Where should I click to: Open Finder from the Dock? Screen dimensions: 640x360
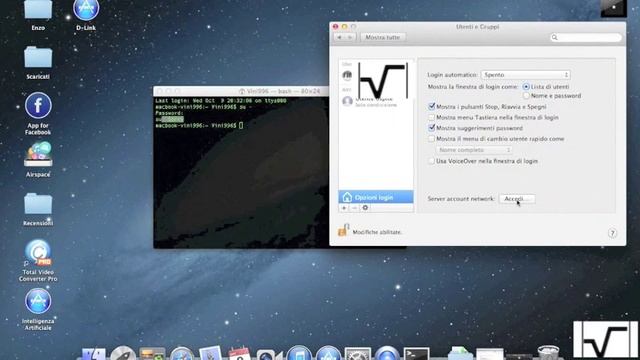[93, 354]
